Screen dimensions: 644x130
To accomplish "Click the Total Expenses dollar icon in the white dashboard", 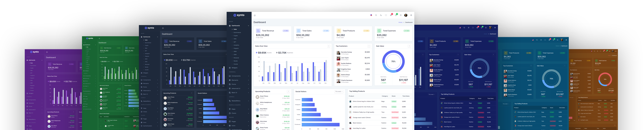I will click(379, 31).
